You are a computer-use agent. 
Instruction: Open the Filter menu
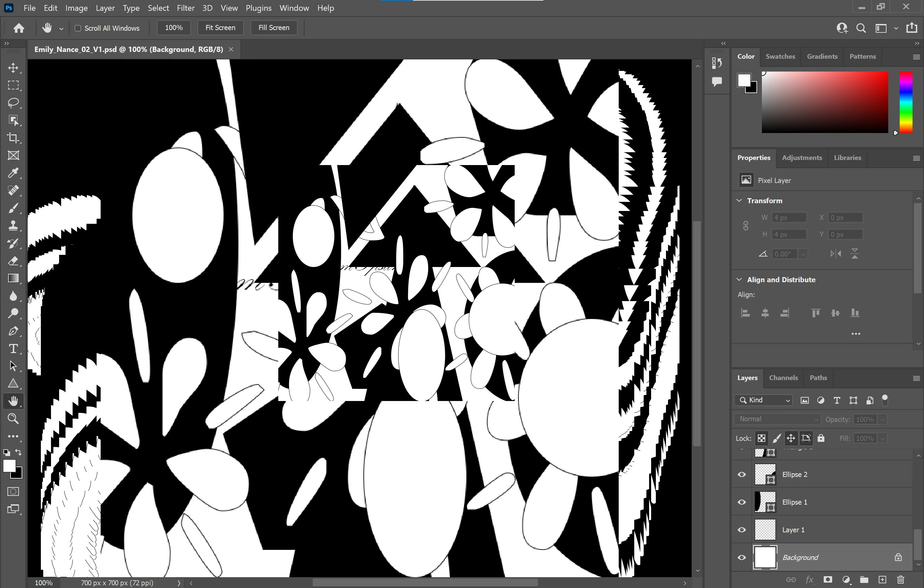pyautogui.click(x=185, y=8)
